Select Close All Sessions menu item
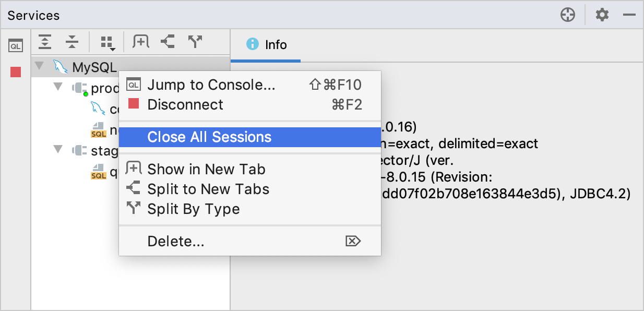 (x=209, y=137)
